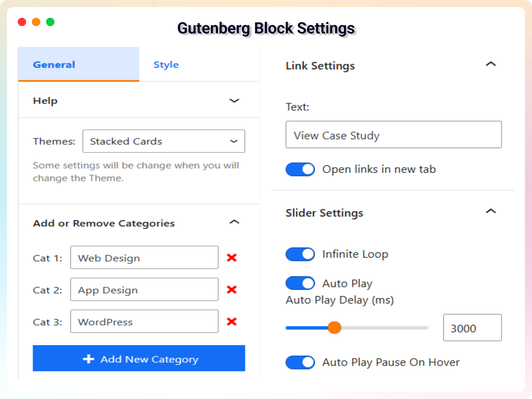Collapse the Link Settings panel
532x399 pixels.
pos(491,65)
